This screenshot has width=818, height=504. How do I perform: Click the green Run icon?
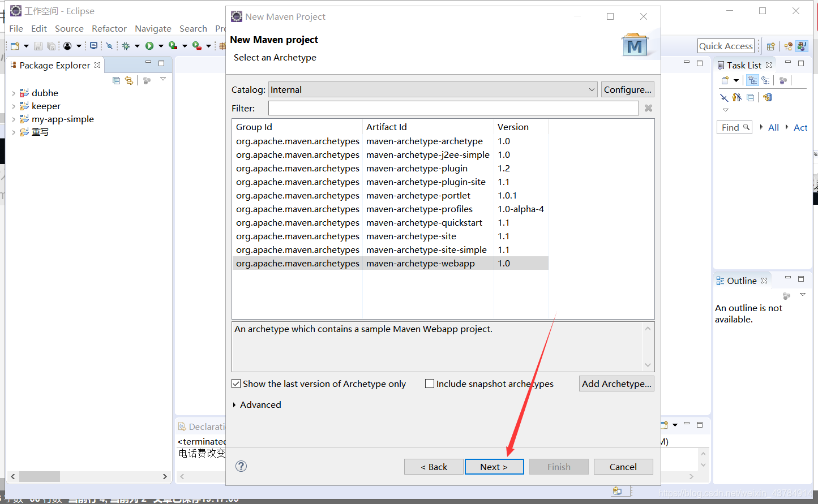point(149,46)
